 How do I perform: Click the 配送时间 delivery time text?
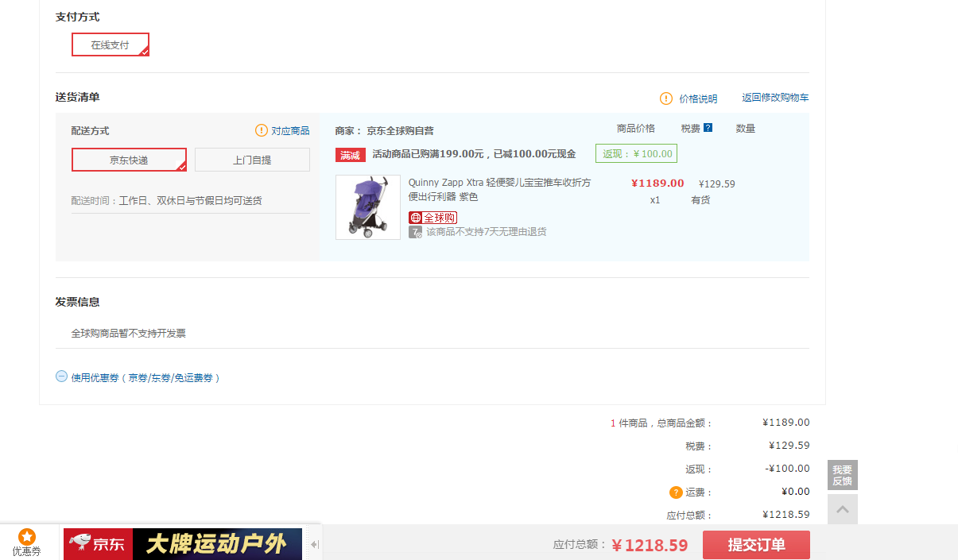[167, 201]
